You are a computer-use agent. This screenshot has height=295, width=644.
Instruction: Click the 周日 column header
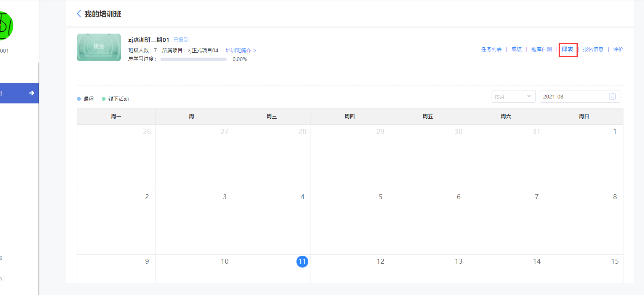click(x=584, y=116)
